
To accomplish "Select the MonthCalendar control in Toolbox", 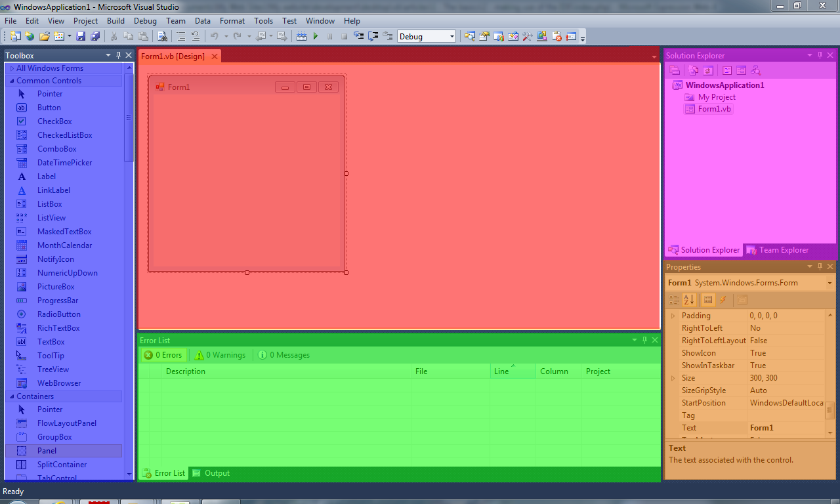I will point(64,245).
